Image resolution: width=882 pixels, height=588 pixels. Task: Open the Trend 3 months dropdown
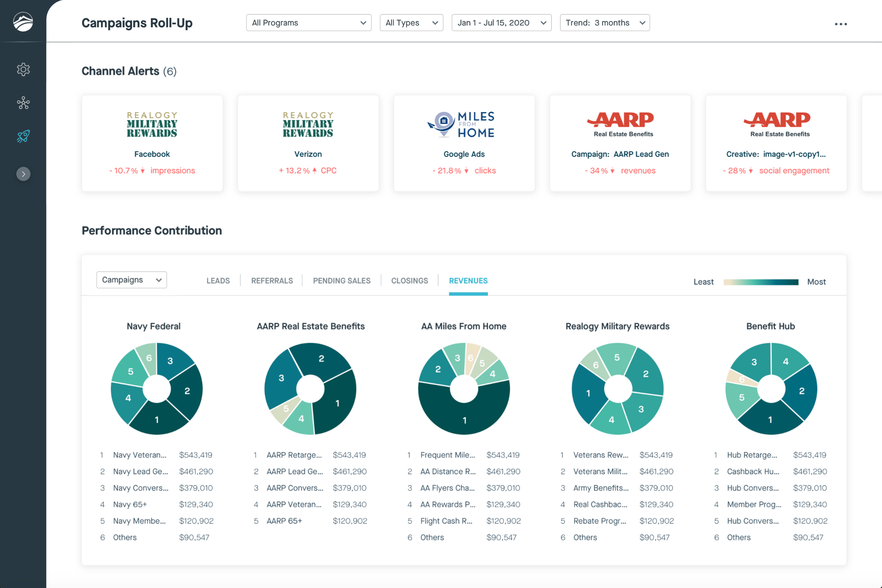click(605, 23)
